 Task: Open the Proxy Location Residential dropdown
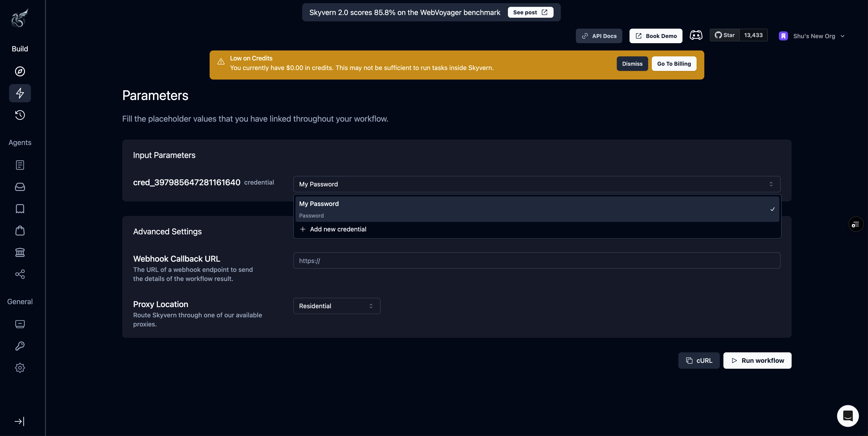pos(336,306)
